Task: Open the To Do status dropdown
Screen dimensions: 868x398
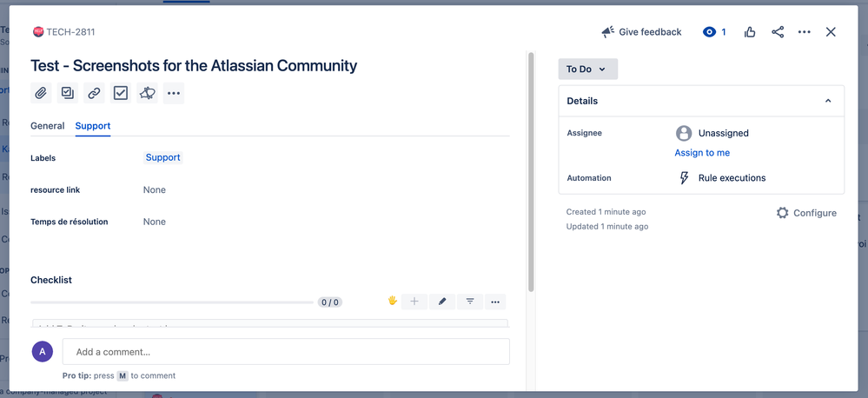Action: pos(588,70)
